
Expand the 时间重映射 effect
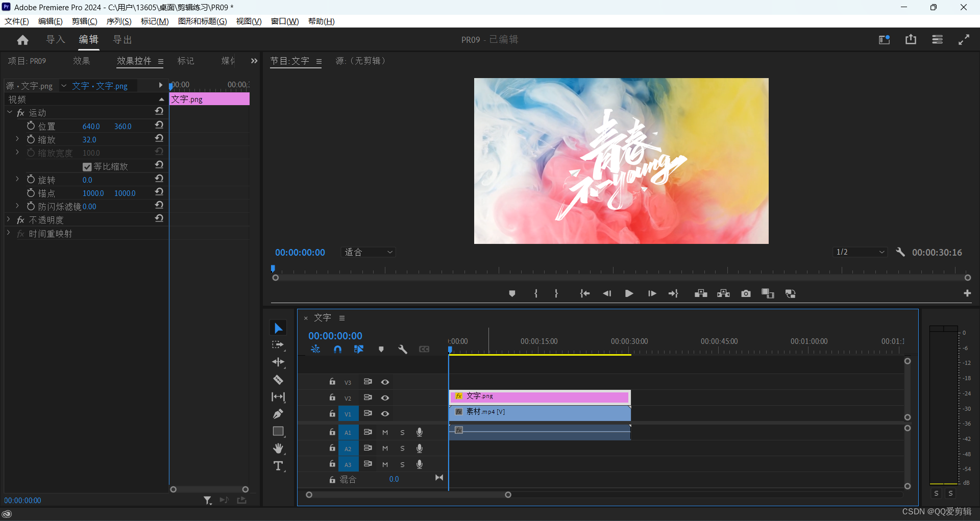(9, 233)
